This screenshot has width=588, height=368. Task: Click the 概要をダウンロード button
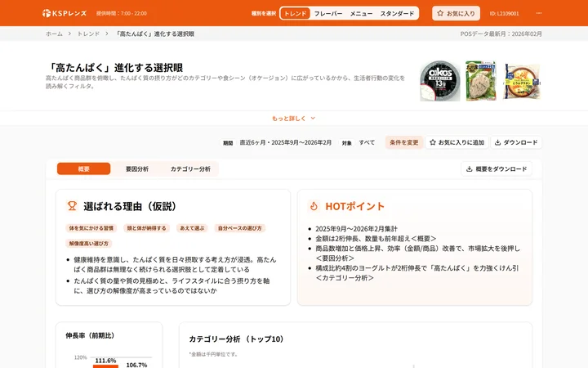point(497,169)
